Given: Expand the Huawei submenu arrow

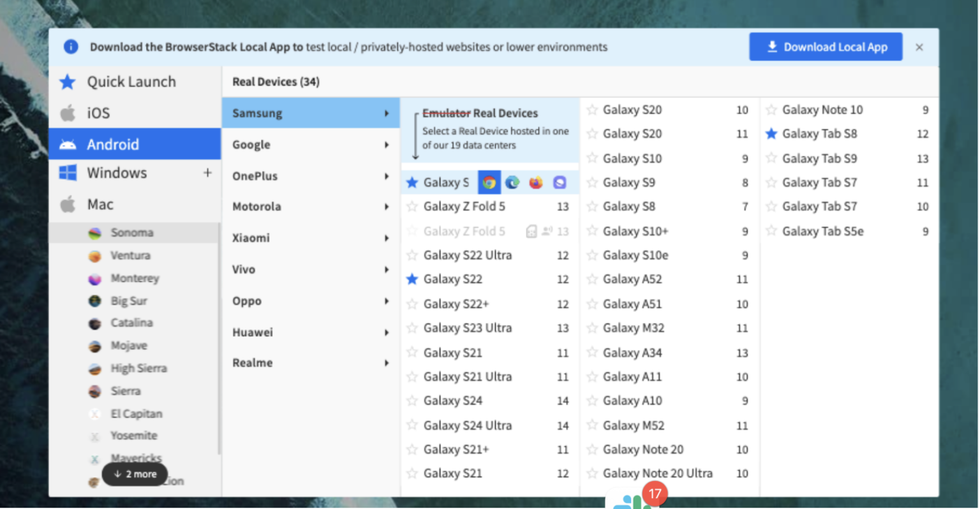Looking at the screenshot, I should 387,332.
